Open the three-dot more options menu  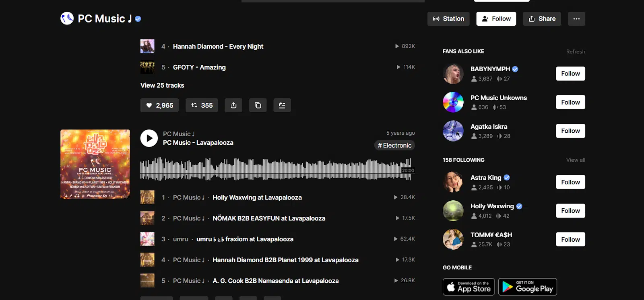(576, 19)
